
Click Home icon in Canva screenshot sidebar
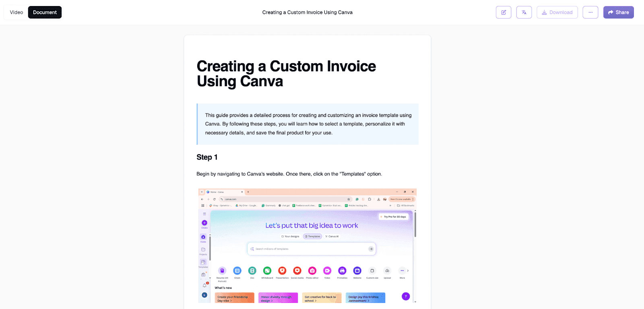[x=203, y=237]
